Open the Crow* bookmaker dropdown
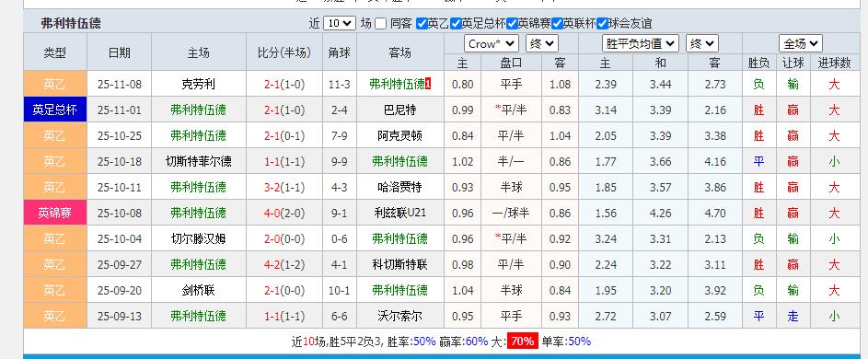This screenshot has height=359, width=868. (x=491, y=44)
